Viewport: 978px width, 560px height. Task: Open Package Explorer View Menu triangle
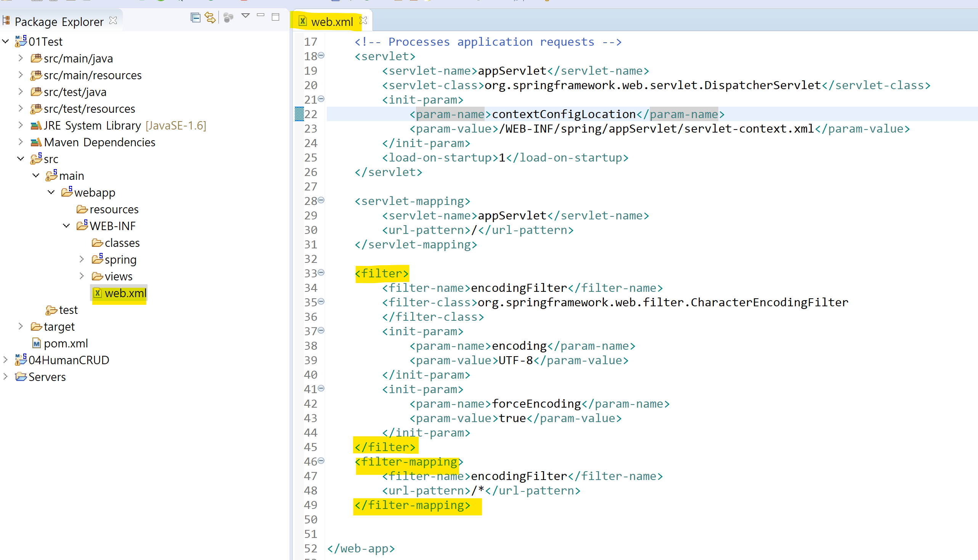(x=245, y=16)
